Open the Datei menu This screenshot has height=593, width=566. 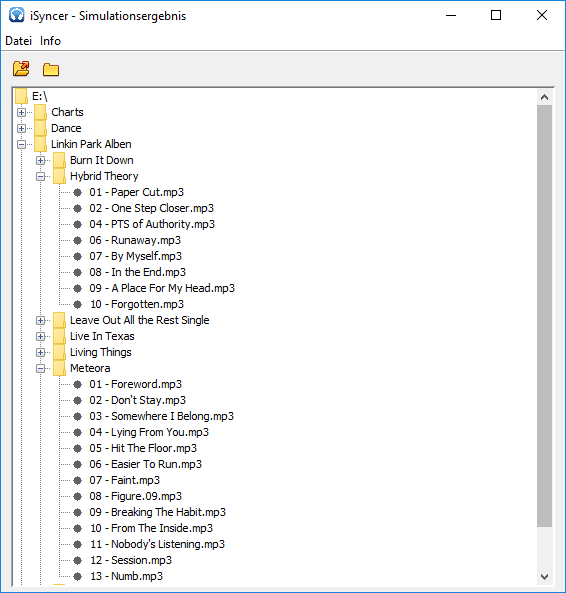[x=19, y=41]
